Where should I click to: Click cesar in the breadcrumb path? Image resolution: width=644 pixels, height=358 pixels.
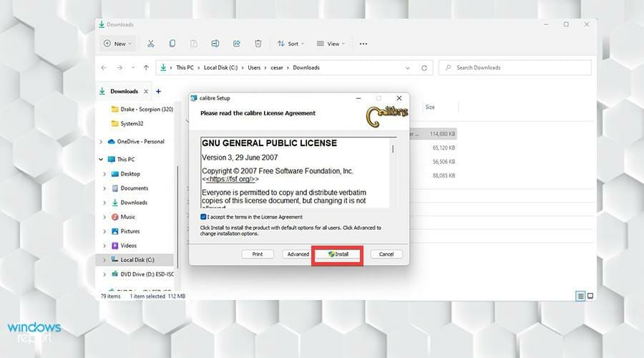pyautogui.click(x=277, y=68)
